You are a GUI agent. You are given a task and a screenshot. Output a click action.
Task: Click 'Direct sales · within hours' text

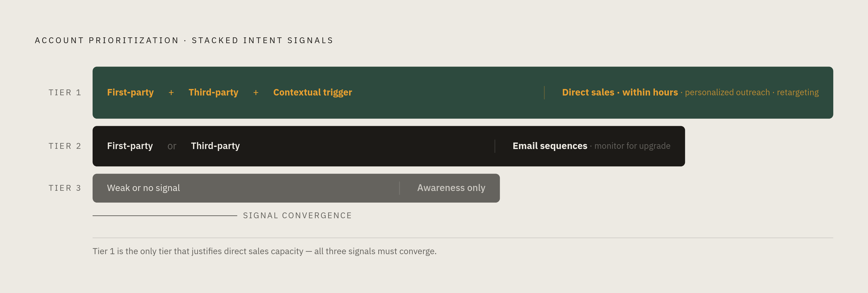pyautogui.click(x=620, y=92)
